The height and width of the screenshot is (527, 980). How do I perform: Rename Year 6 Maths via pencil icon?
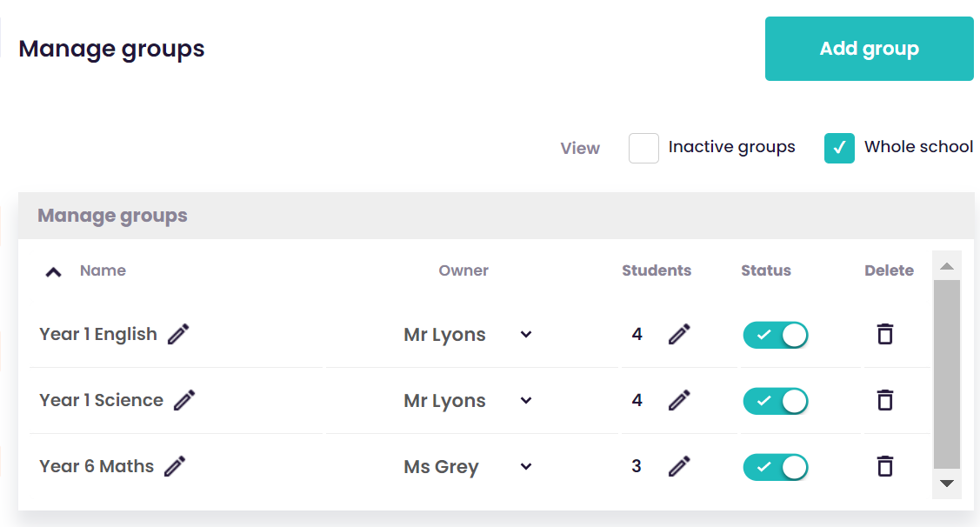point(175,466)
